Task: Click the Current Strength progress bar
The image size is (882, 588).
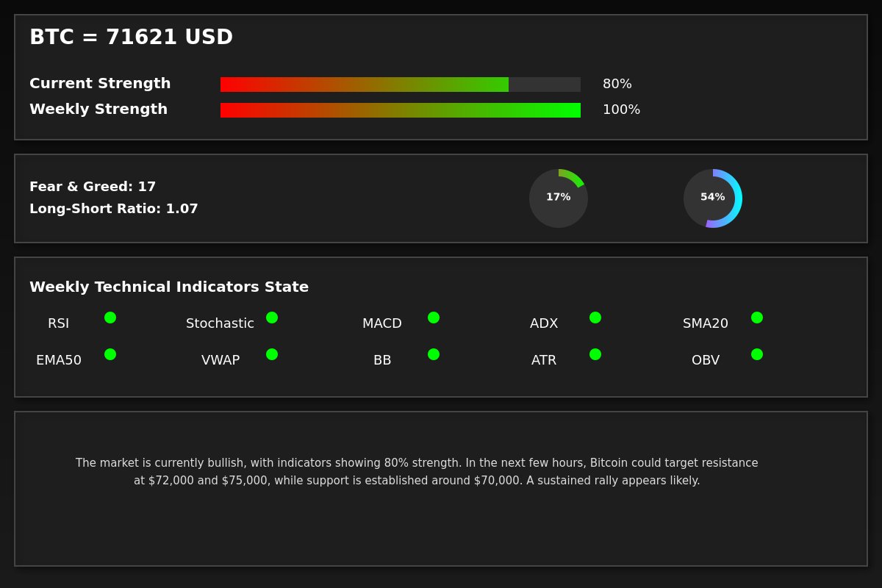Action: [x=401, y=85]
